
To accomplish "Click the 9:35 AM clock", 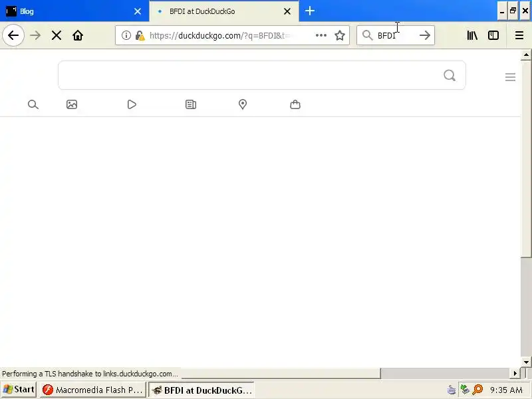I will 506,390.
